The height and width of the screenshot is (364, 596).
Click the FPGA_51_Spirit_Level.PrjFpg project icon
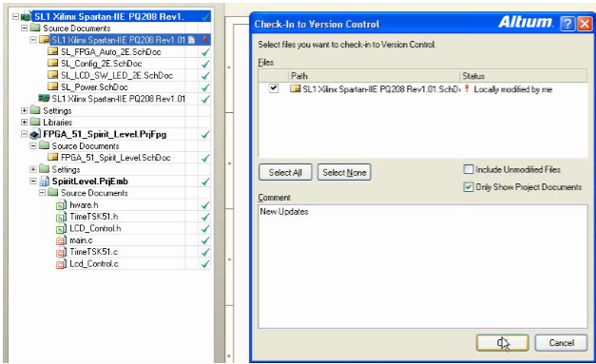(x=35, y=134)
